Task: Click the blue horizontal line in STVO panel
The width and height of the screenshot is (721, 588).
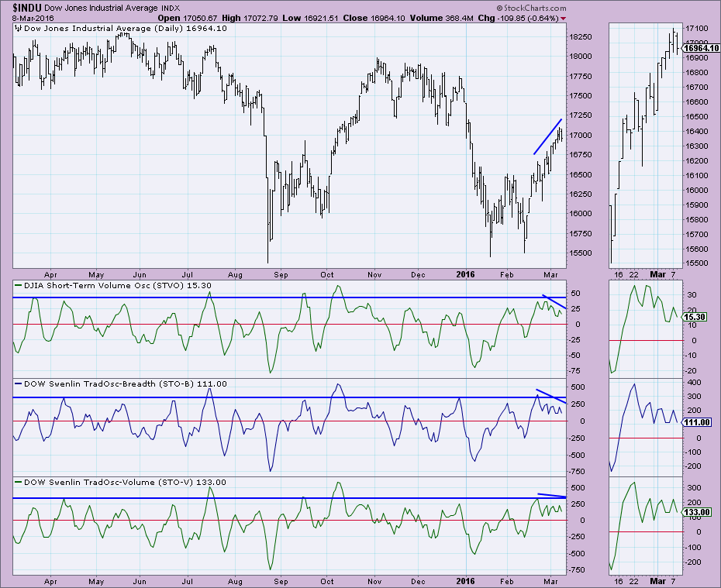Action: [x=288, y=297]
